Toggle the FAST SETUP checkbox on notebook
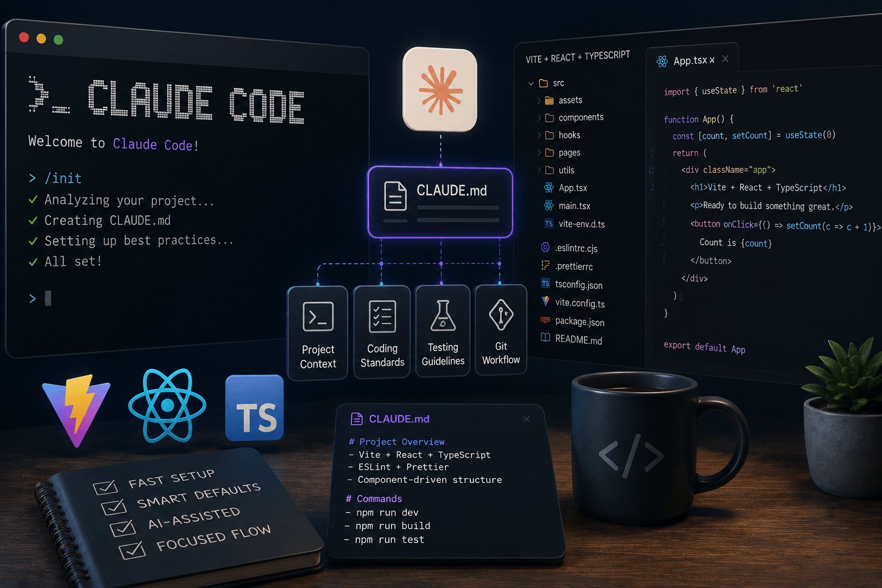This screenshot has height=588, width=882. (x=106, y=487)
